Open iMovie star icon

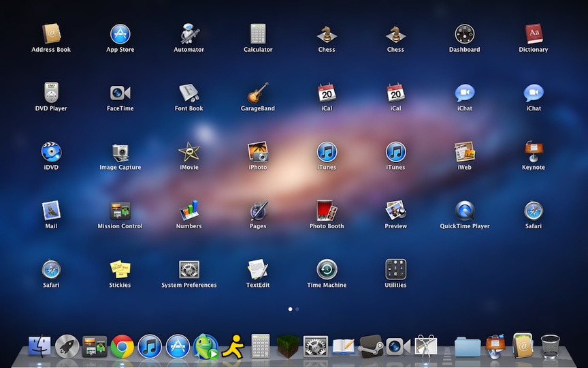tap(189, 152)
